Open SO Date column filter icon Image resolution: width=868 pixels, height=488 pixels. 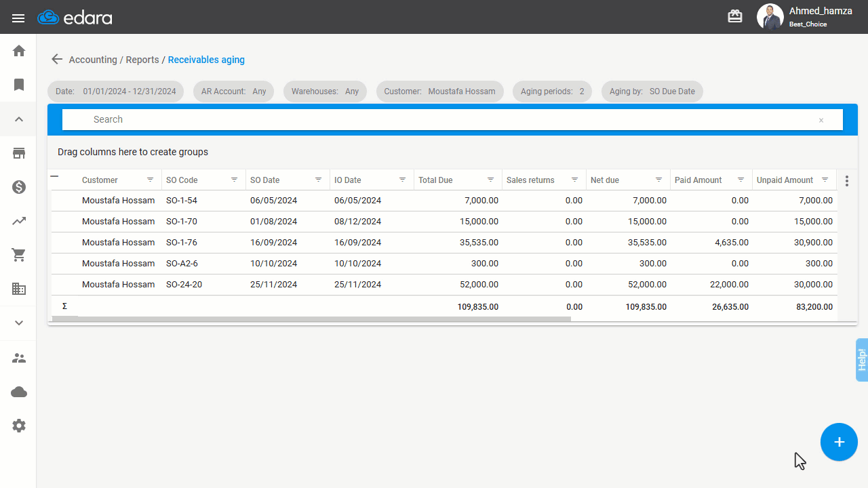pos(319,180)
